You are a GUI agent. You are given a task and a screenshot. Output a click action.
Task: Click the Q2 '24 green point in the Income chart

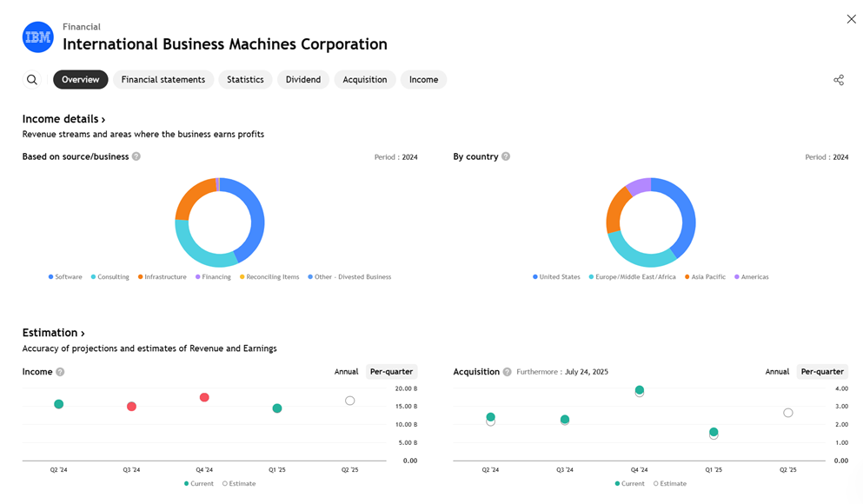point(59,404)
